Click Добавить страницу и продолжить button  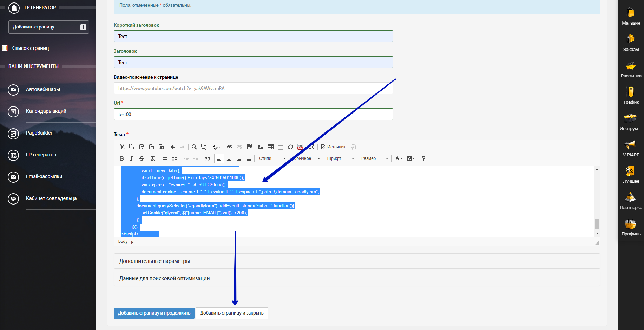(x=154, y=313)
